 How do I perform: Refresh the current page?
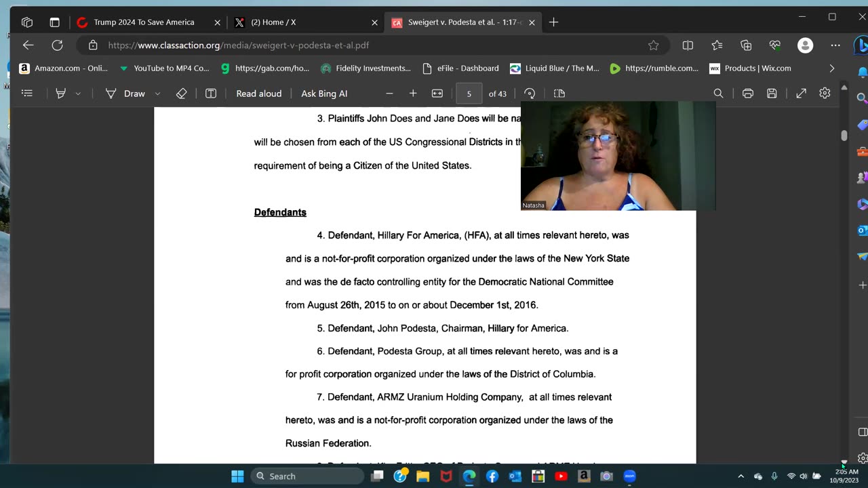[x=58, y=45]
